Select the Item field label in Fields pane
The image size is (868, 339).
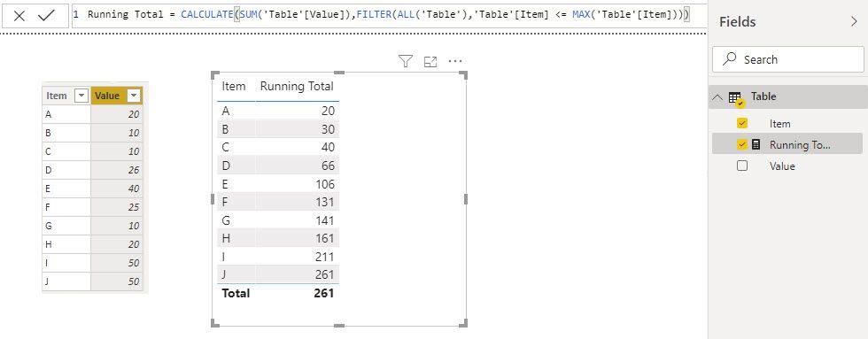coord(779,124)
